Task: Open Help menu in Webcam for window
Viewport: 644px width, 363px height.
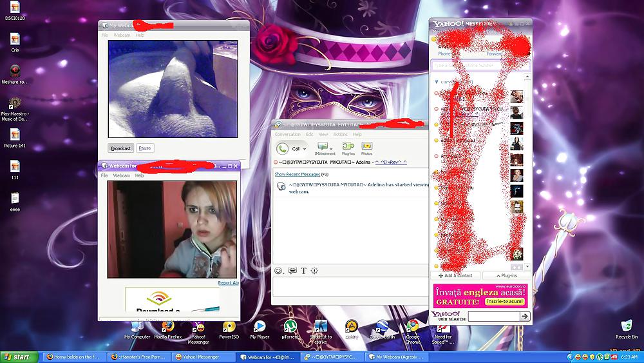Action: [x=140, y=175]
